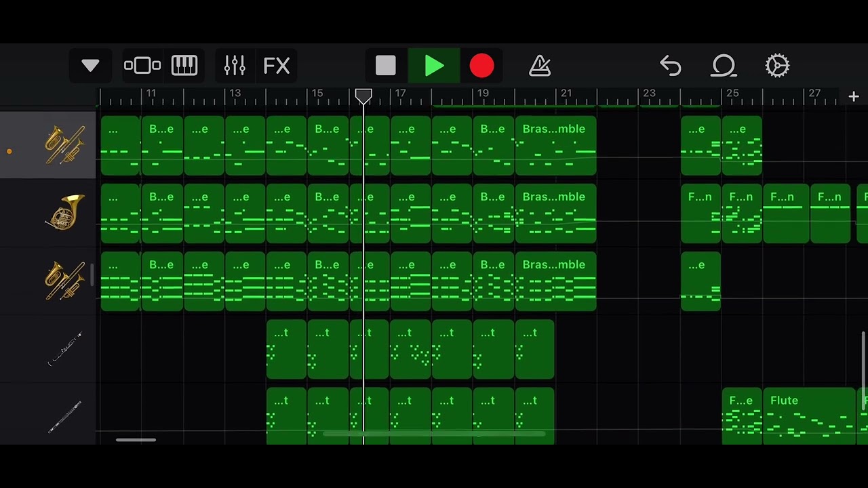This screenshot has width=868, height=488.
Task: Switch to tracks view icon
Action: (142, 66)
